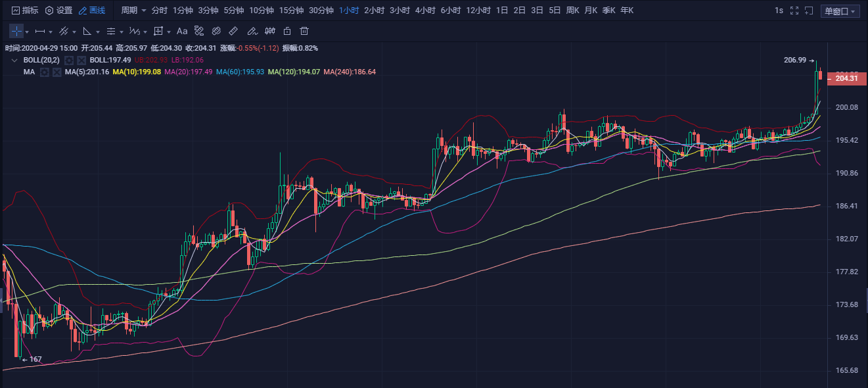
Task: Expand the 周期 period dropdown
Action: (x=133, y=11)
